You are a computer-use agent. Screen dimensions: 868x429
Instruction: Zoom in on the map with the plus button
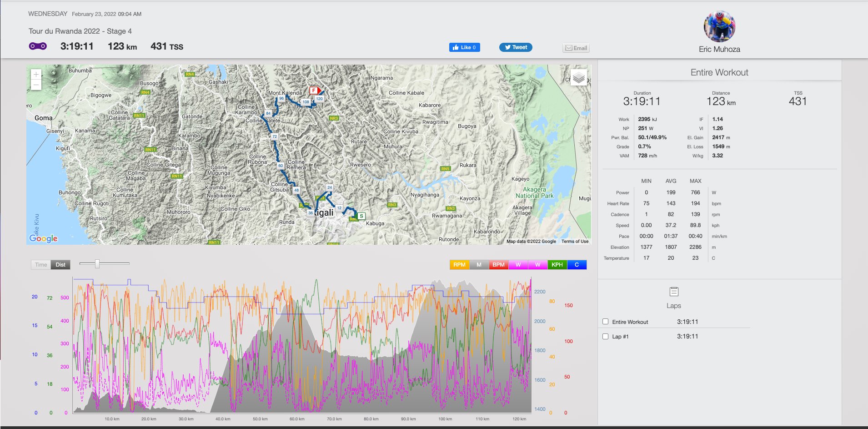36,74
